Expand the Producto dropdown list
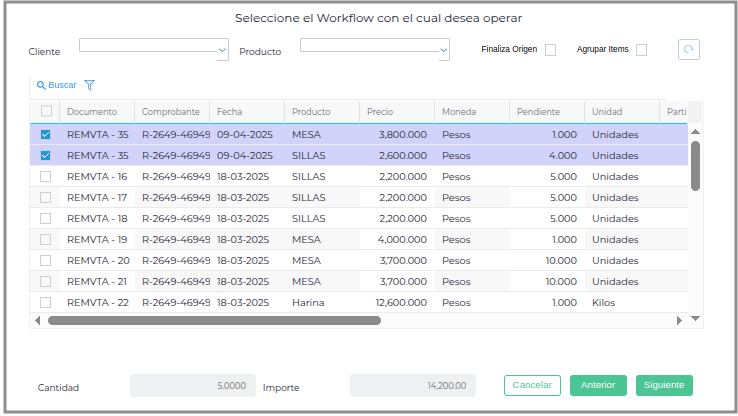Screen dimensions: 738x416 (x=442, y=48)
